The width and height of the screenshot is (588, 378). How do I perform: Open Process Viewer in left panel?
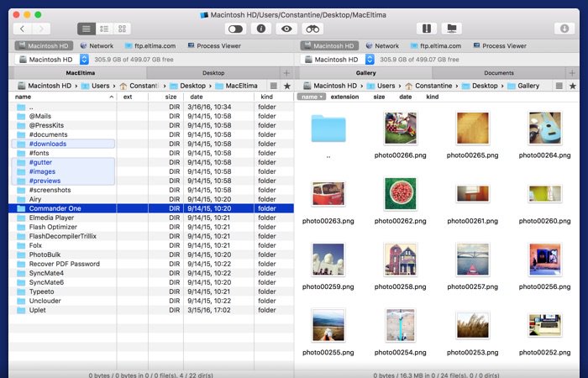(214, 45)
